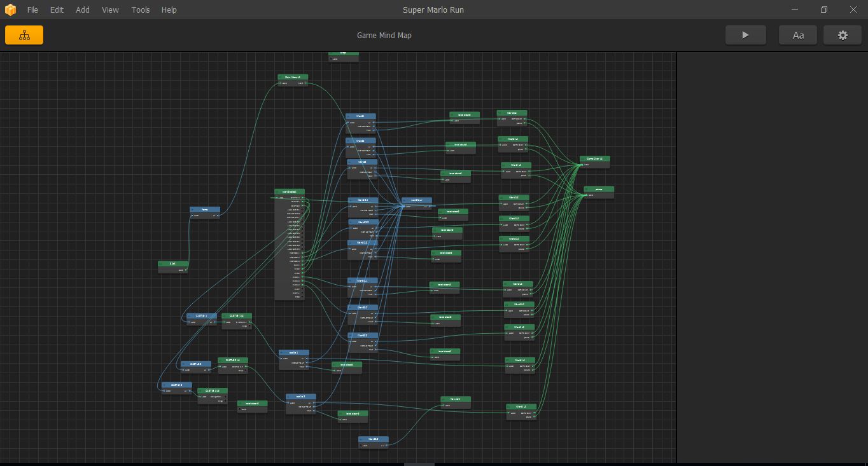Open the Tools menu

141,10
